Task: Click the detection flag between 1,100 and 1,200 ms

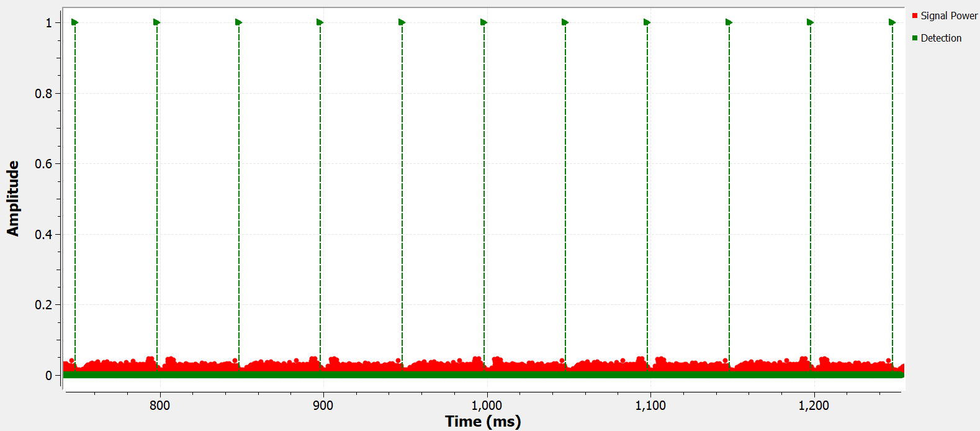Action: click(729, 22)
